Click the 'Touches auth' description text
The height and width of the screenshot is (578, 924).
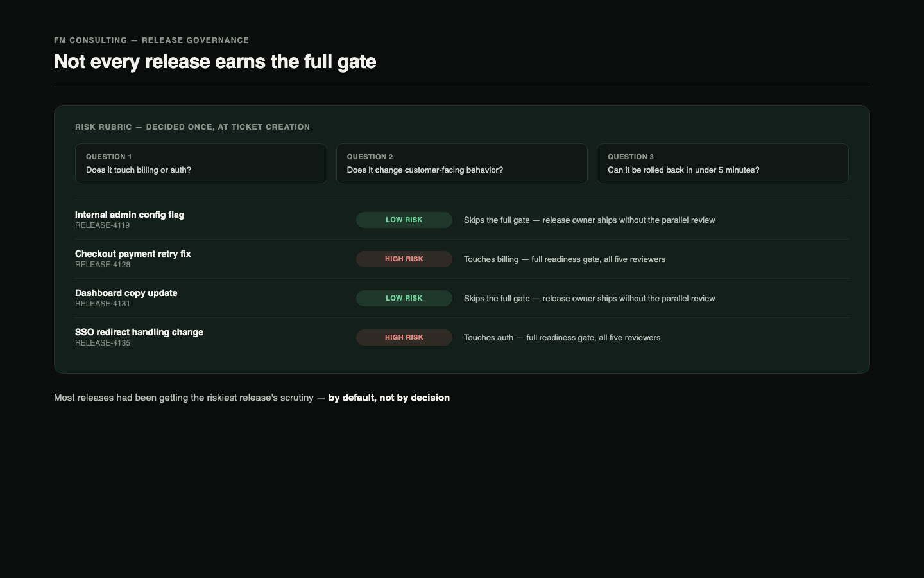562,338
